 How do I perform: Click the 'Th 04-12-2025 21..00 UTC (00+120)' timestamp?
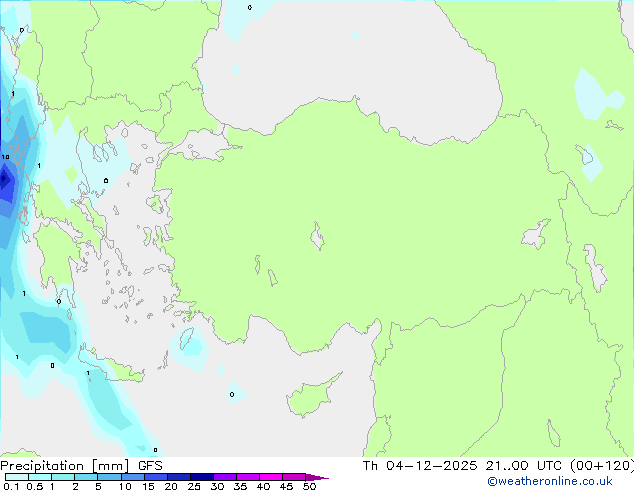[x=498, y=466]
